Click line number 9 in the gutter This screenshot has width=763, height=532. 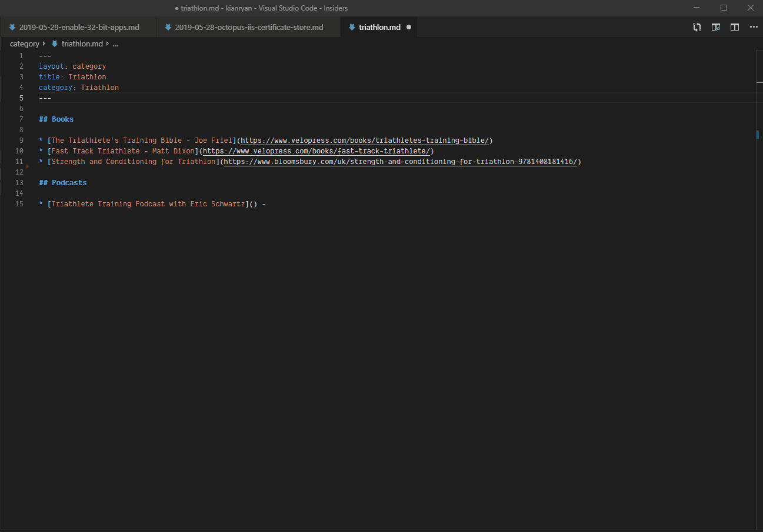[21, 140]
